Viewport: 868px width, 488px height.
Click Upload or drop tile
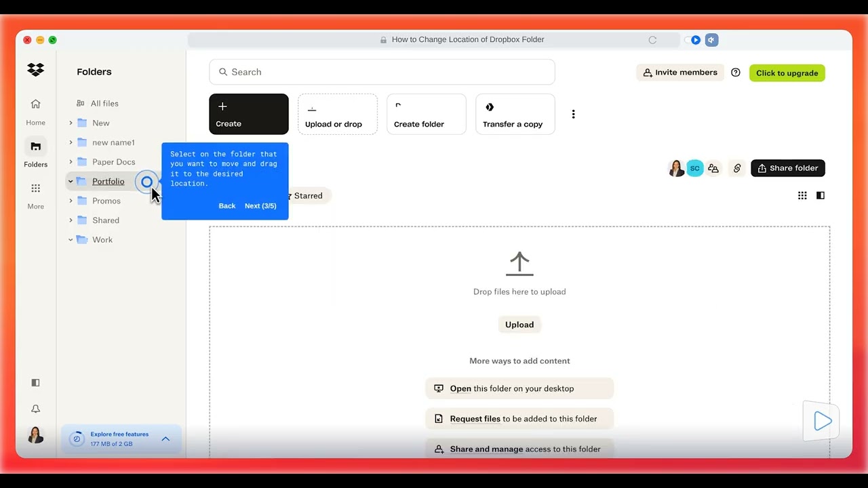point(338,114)
